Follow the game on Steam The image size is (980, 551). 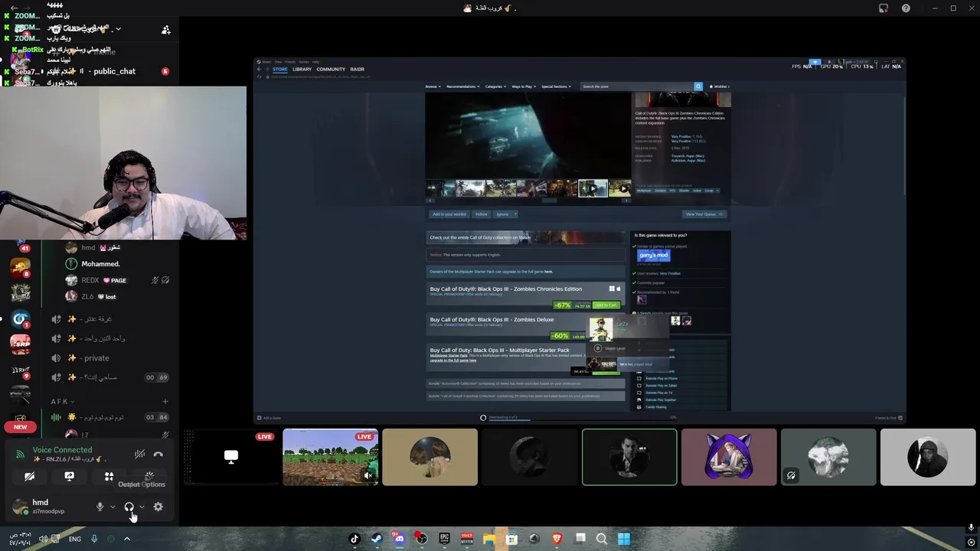tap(481, 214)
